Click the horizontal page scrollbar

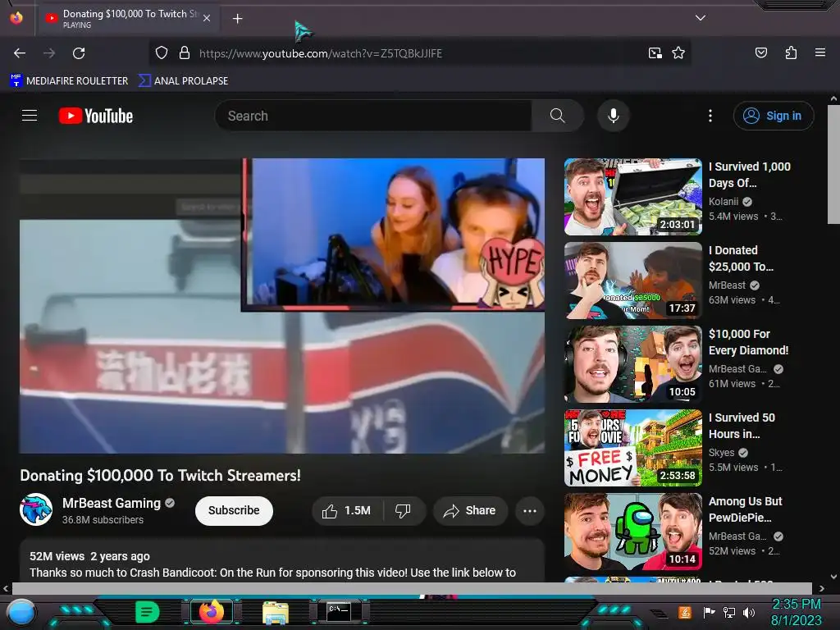[x=412, y=589]
